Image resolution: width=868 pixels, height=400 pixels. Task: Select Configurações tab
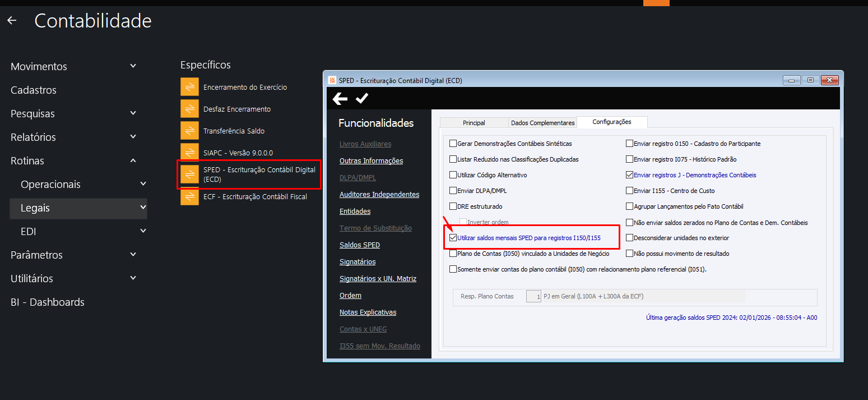[612, 122]
